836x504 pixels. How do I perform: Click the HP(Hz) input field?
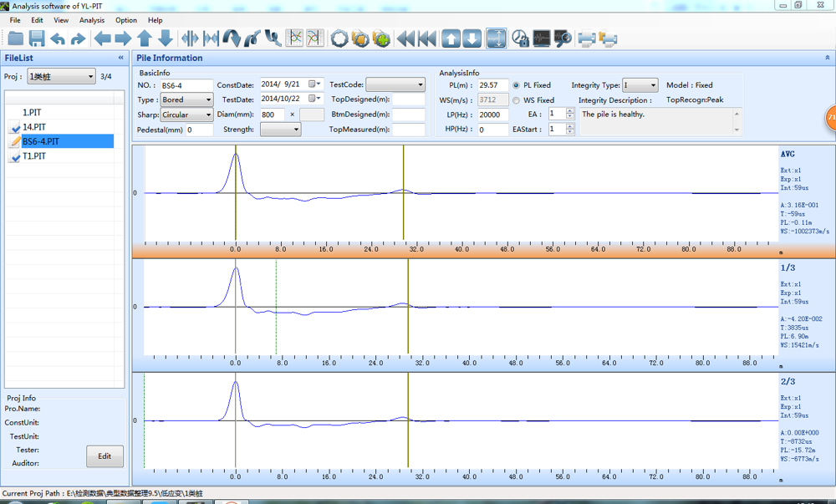(492, 130)
